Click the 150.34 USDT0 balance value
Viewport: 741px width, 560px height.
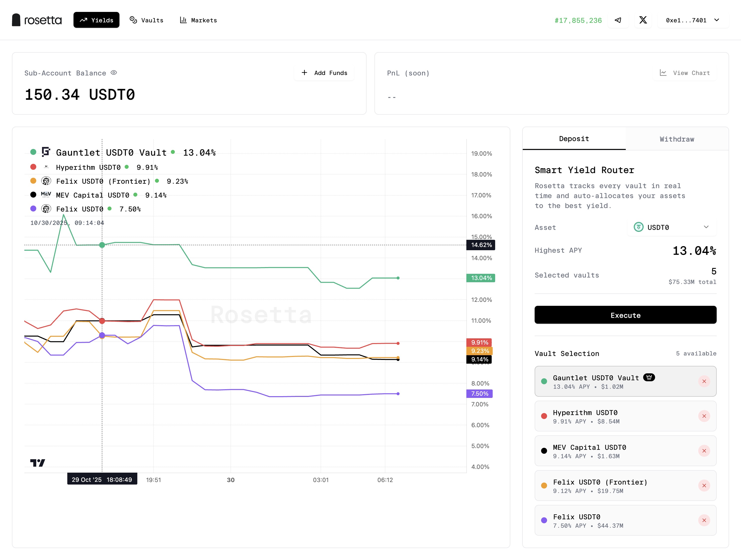coord(80,95)
